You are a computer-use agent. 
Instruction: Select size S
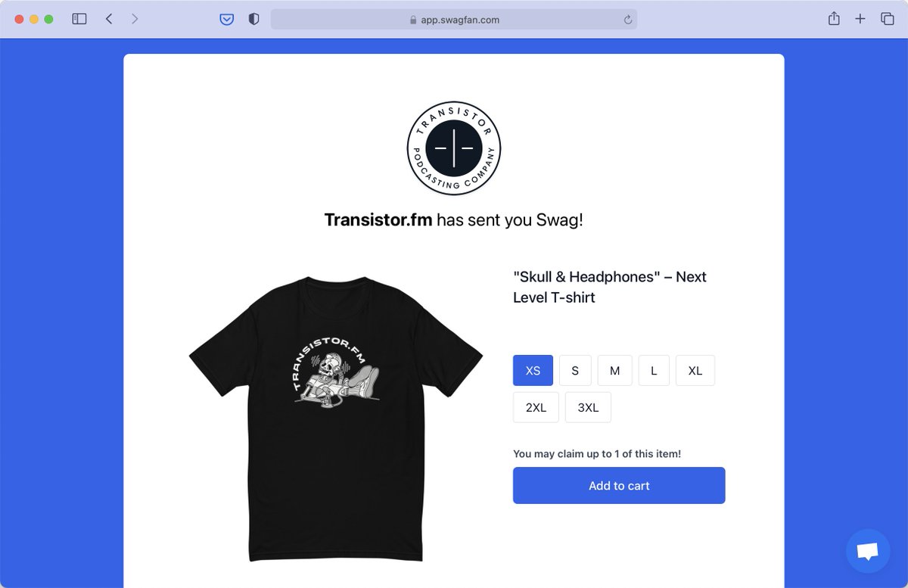[x=575, y=371]
